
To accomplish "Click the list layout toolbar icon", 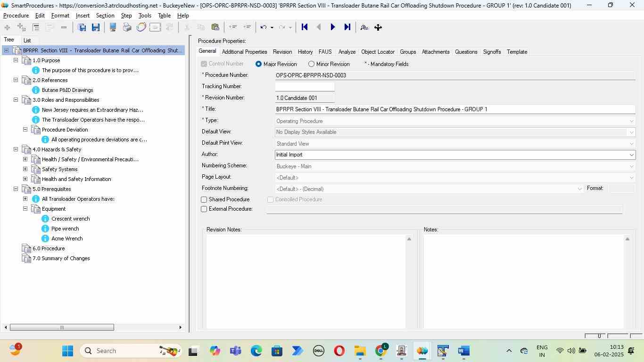I will [36, 27].
